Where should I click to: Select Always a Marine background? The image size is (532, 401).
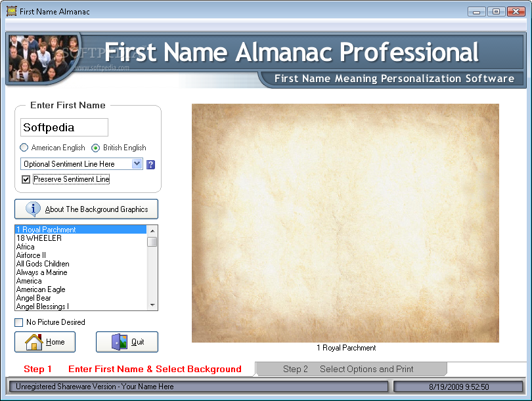pyautogui.click(x=81, y=272)
